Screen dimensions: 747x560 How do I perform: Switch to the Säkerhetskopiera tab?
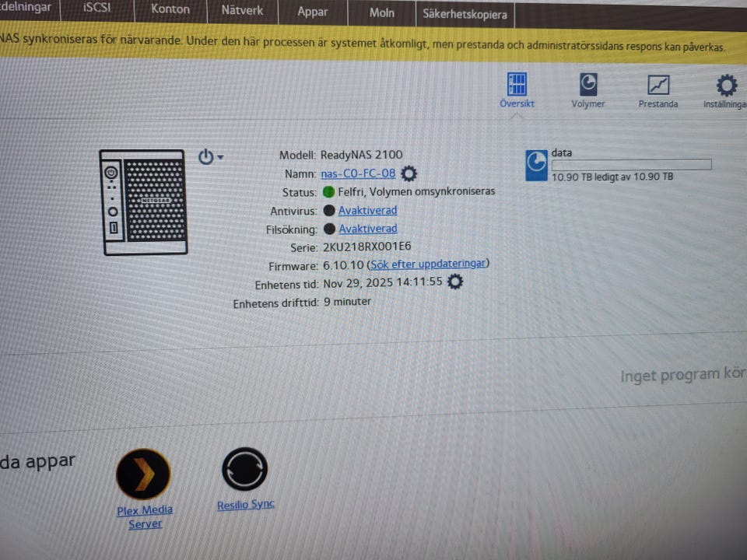(x=465, y=14)
